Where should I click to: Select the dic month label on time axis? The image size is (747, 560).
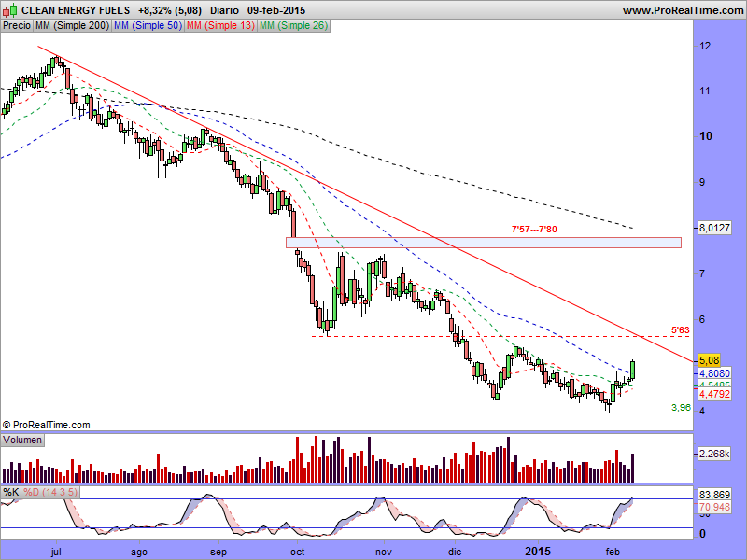pos(455,552)
